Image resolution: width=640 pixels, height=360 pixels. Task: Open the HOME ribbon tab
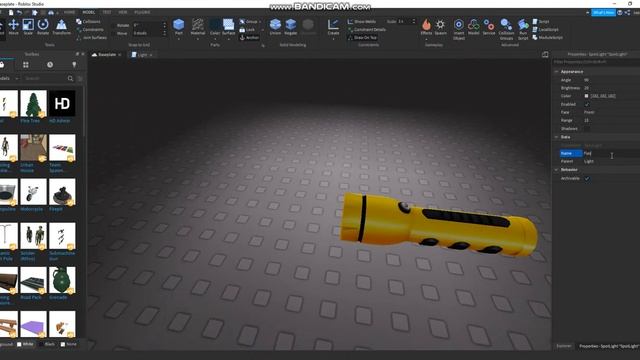pyautogui.click(x=69, y=13)
